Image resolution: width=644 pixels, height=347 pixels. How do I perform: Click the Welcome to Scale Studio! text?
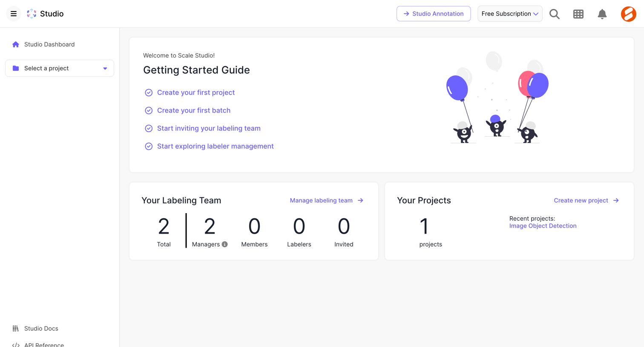pos(179,55)
